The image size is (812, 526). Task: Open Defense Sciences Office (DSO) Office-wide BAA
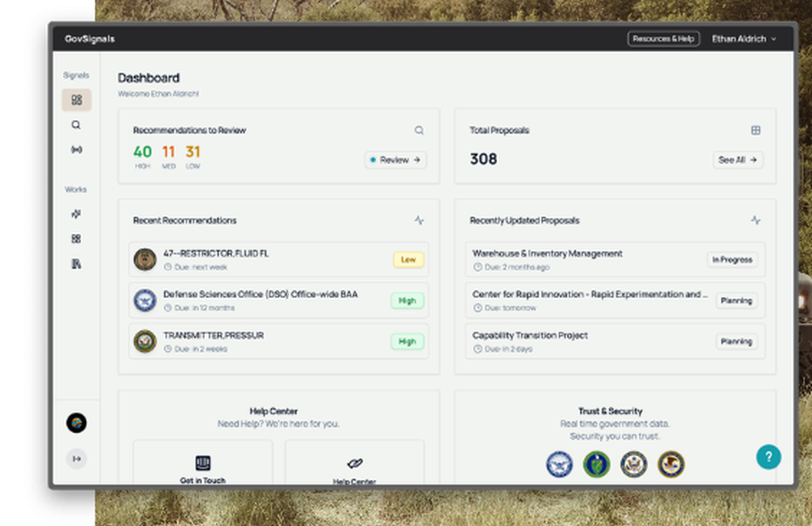(x=279, y=300)
